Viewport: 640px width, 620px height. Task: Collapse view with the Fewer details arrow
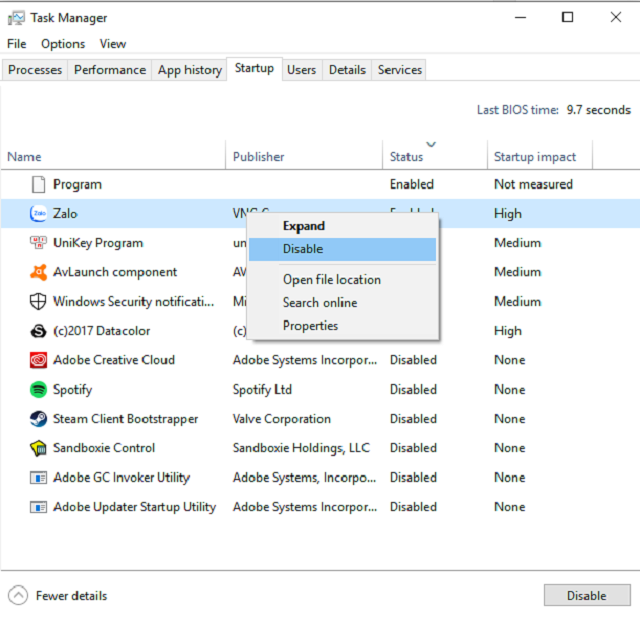[x=18, y=596]
